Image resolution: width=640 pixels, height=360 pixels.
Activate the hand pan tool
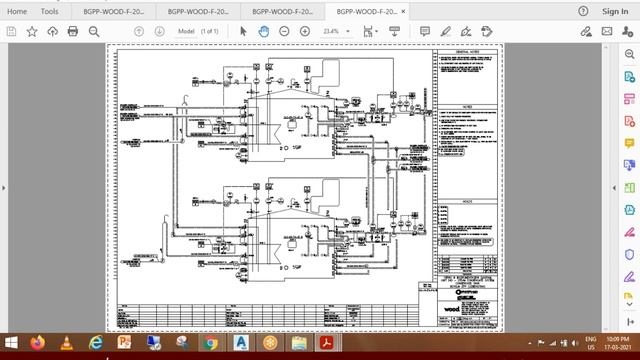[264, 31]
